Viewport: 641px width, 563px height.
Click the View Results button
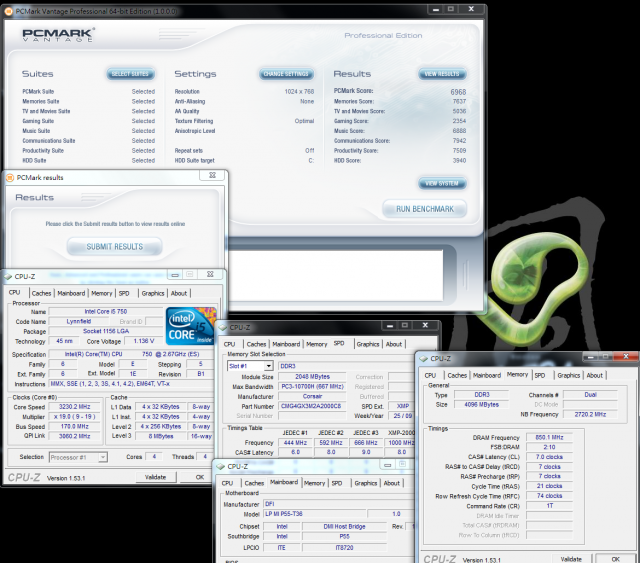(442, 74)
